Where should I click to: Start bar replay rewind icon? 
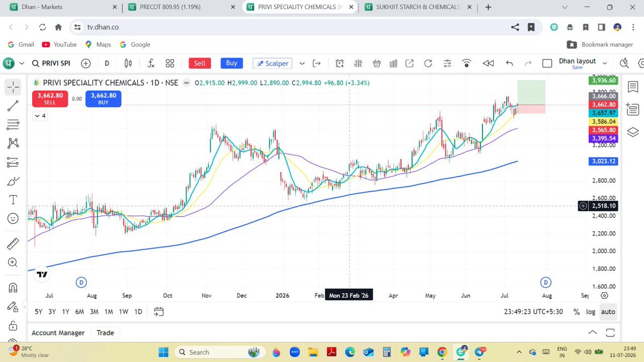488,63
